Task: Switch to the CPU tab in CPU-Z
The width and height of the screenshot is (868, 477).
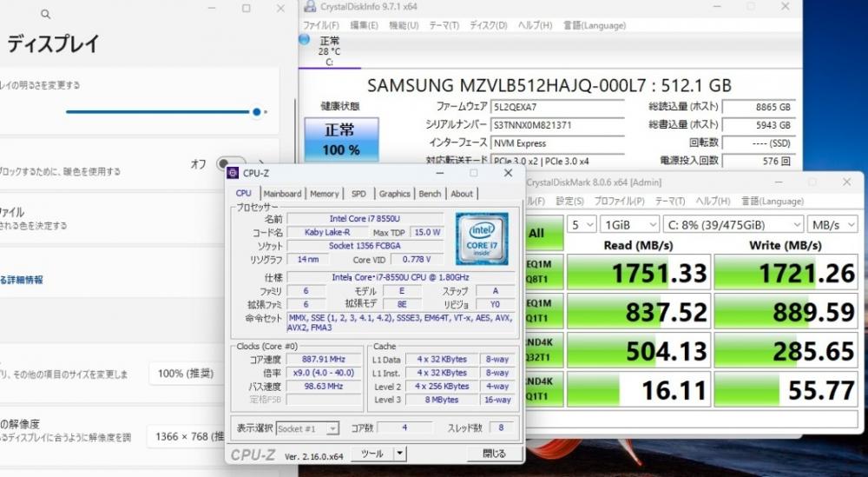Action: (x=244, y=194)
